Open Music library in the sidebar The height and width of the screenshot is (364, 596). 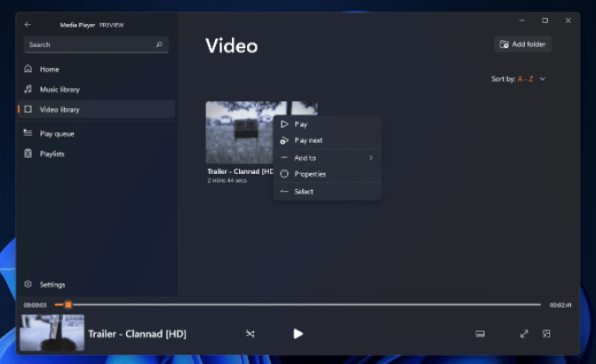click(96, 90)
